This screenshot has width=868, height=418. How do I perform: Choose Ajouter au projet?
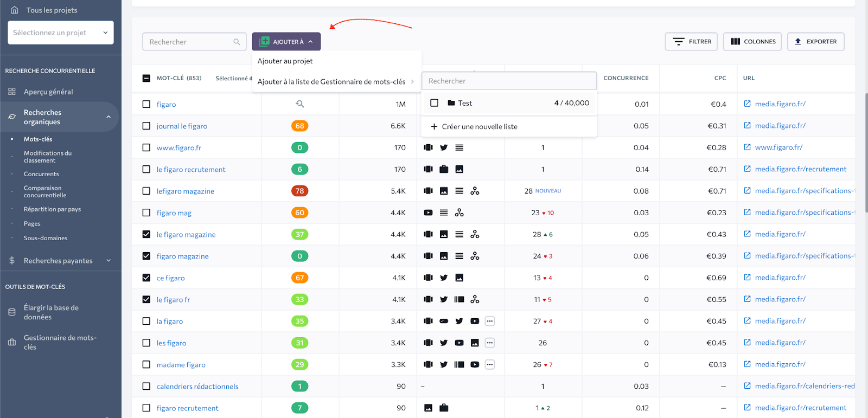(285, 61)
